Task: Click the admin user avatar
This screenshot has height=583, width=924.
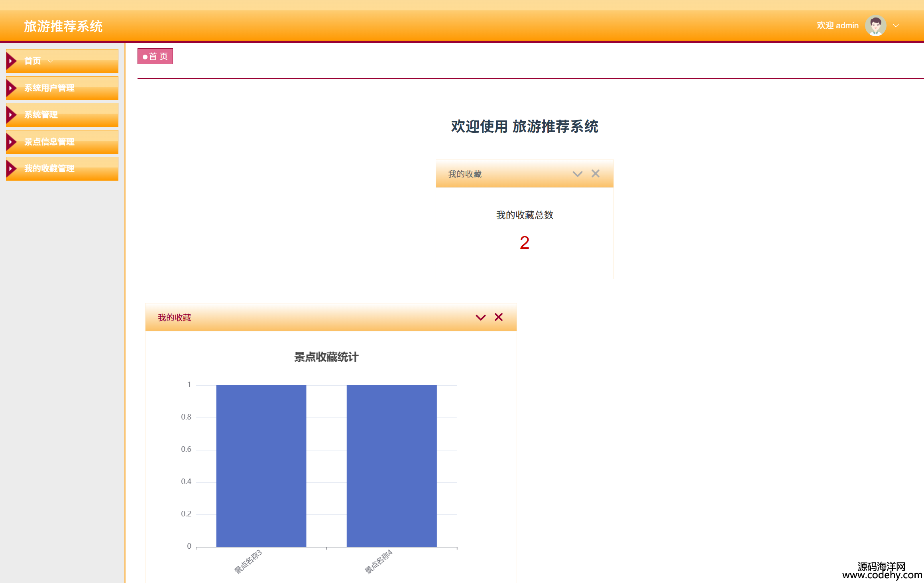Action: coord(875,26)
